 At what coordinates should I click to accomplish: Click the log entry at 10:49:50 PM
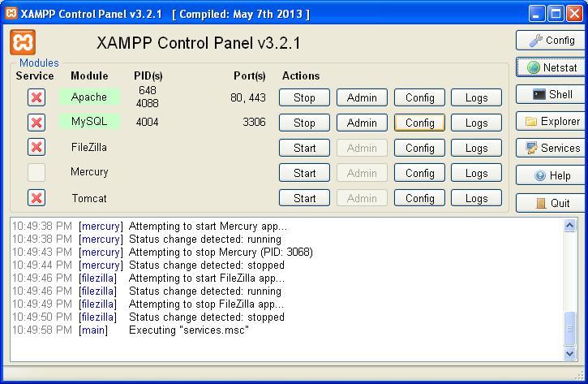(148, 317)
